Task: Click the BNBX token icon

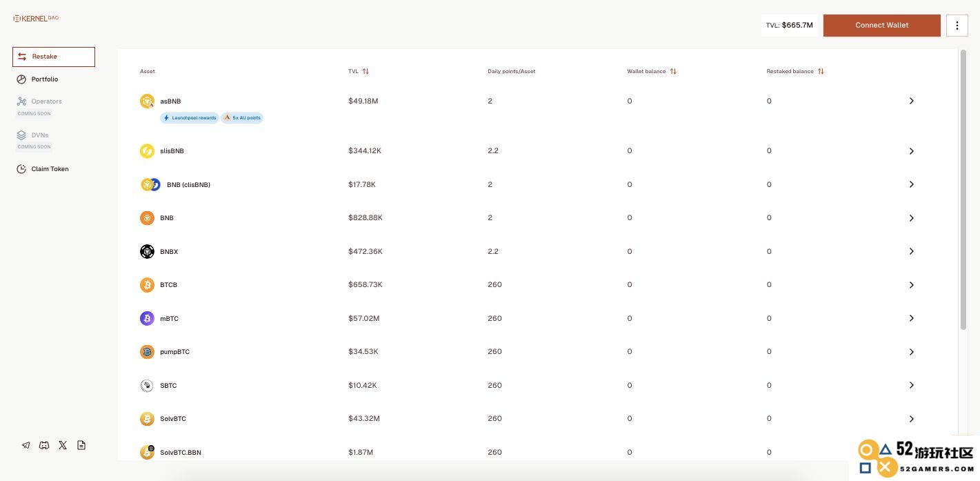Action: (147, 251)
